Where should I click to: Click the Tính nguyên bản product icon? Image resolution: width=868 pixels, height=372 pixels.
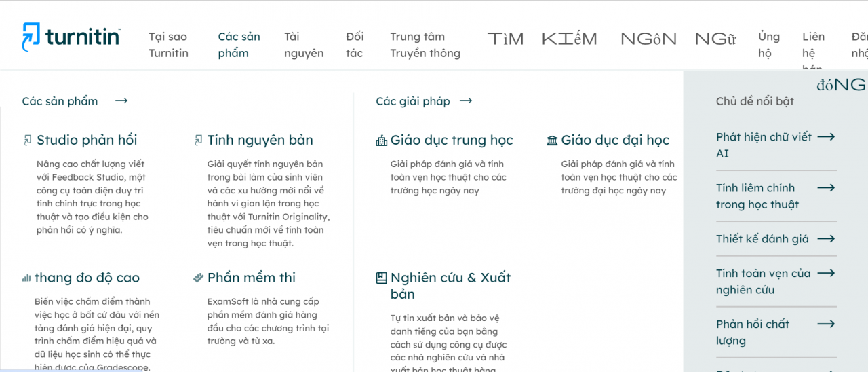pos(199,141)
